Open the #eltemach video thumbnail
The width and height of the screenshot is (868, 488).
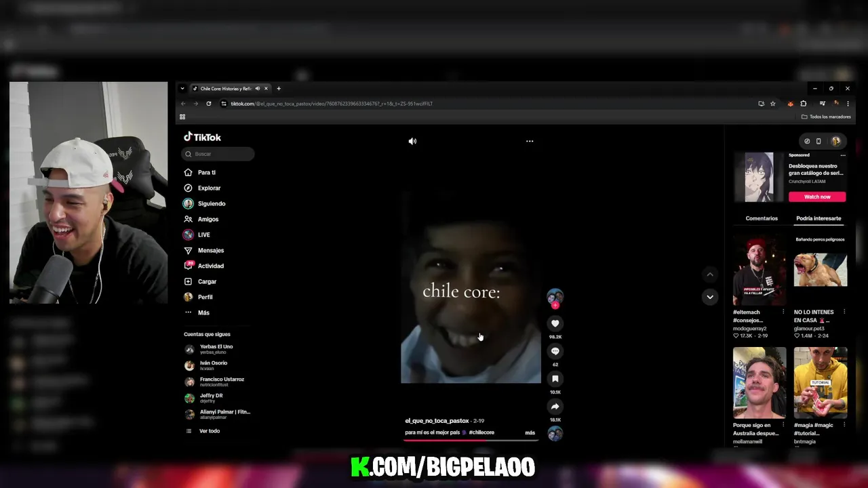pos(759,270)
